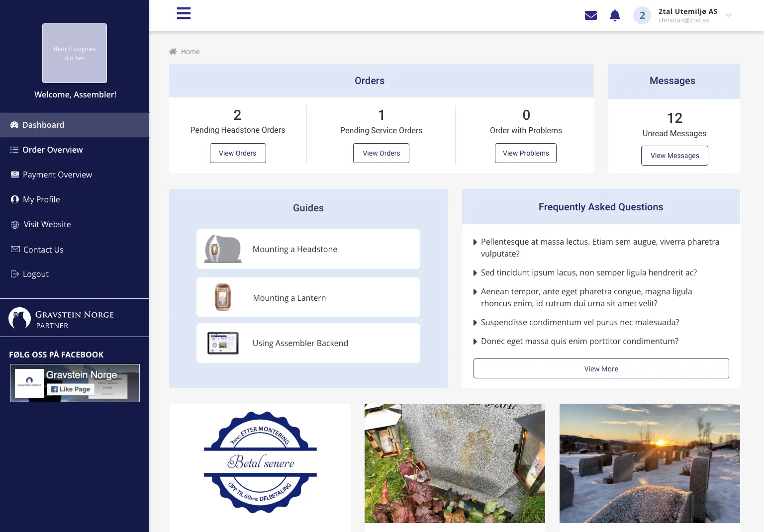Click the company logo placeholder image
The image size is (764, 532).
click(x=75, y=53)
